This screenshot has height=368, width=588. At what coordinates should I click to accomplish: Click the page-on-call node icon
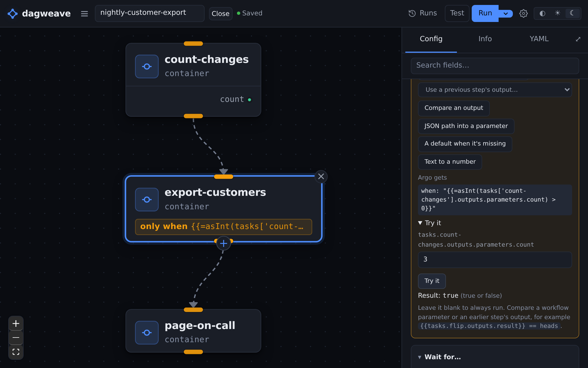click(x=147, y=333)
